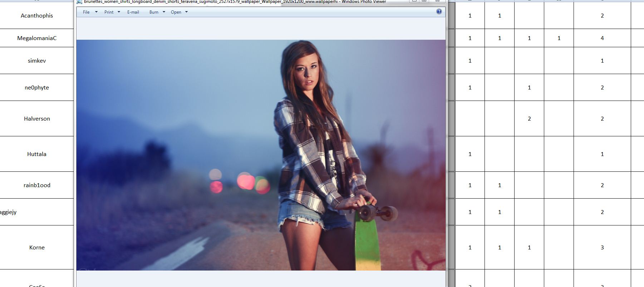This screenshot has width=644, height=287.
Task: Open the File menu
Action: pos(86,12)
